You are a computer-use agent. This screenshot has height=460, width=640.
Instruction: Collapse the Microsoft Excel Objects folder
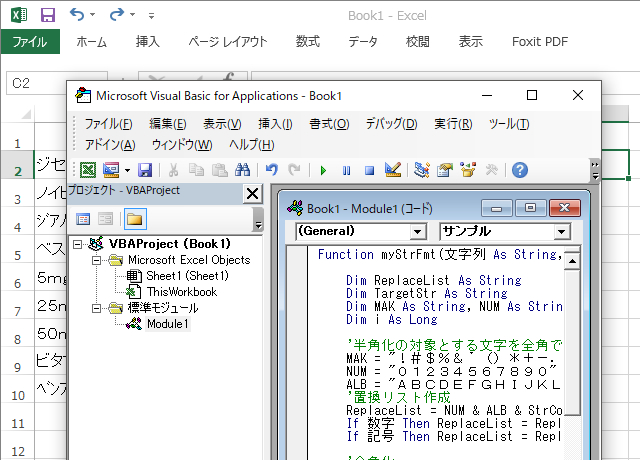[97, 260]
